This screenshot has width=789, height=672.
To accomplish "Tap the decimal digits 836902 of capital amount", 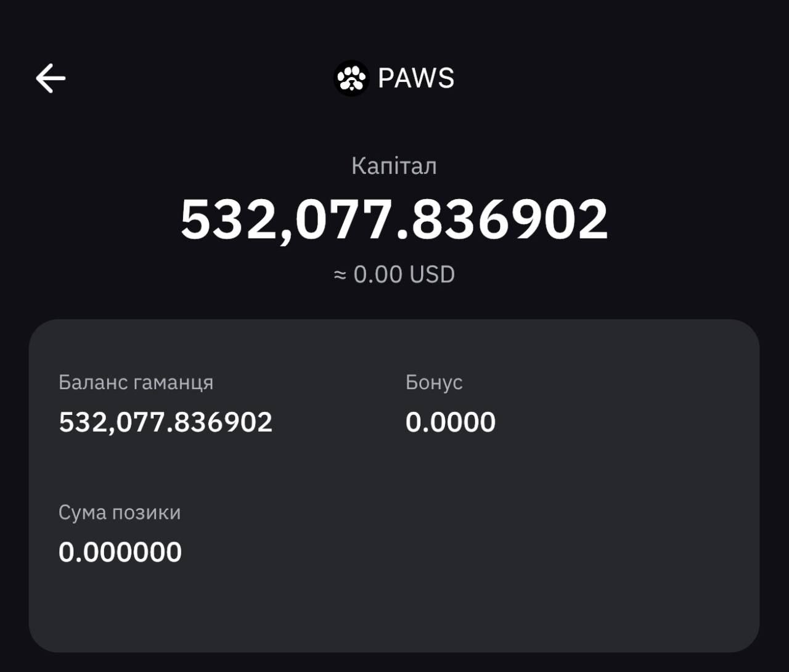I will [x=510, y=219].
